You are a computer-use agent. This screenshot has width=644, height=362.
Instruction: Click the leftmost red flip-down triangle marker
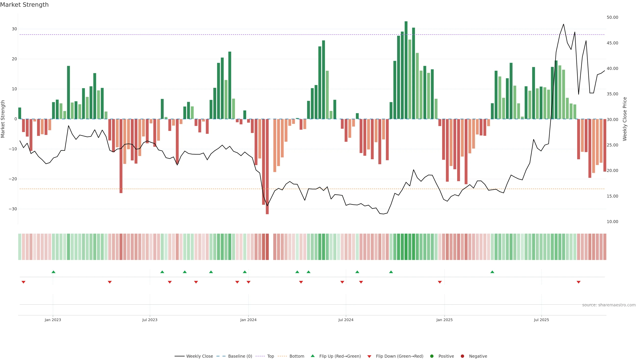pyautogui.click(x=23, y=282)
